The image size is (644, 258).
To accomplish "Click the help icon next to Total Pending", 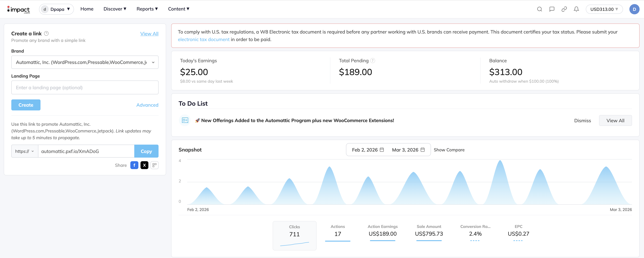I will [372, 60].
